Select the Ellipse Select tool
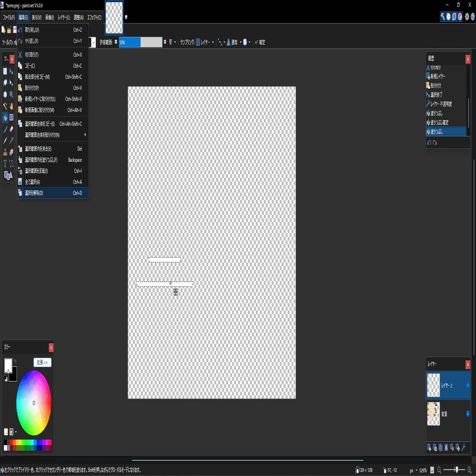476x476 pixels. (x=5, y=94)
